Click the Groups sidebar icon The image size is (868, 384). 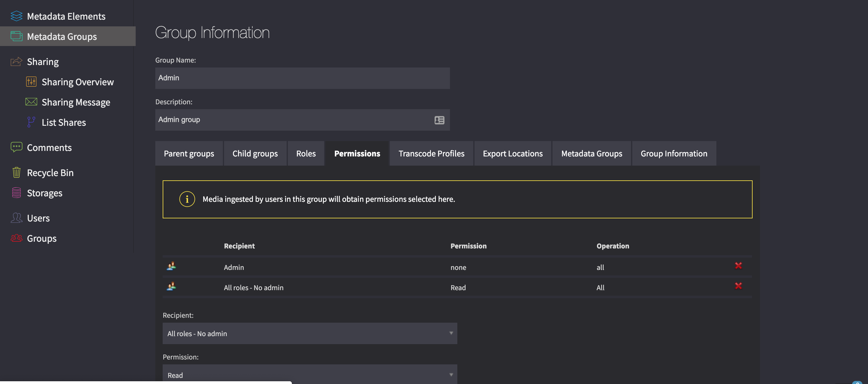pos(16,239)
